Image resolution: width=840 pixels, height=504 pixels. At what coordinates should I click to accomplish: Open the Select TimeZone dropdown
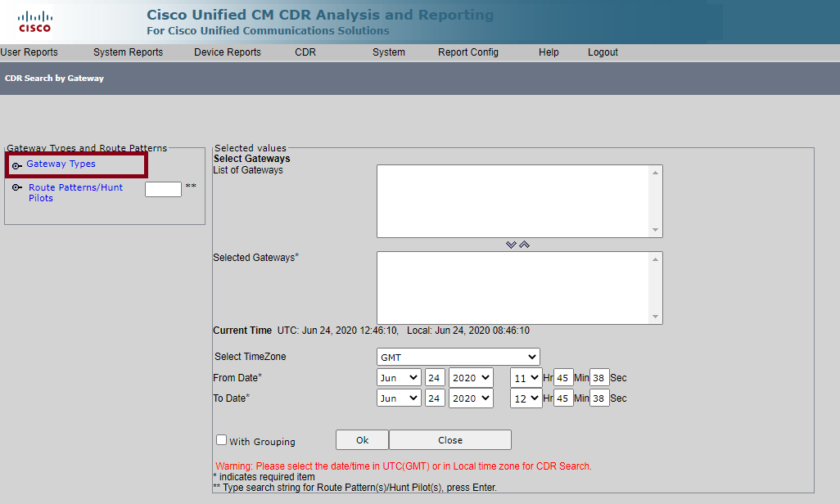(x=458, y=356)
